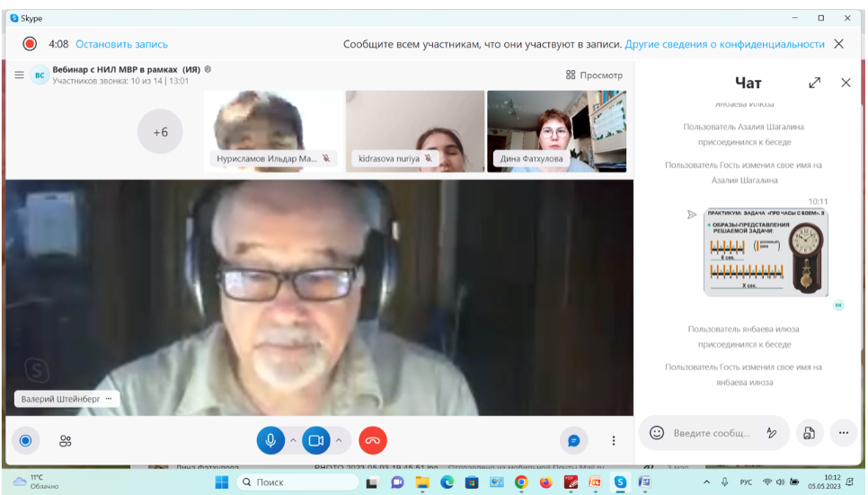The width and height of the screenshot is (868, 495).
Task: Open more call options (three dots)
Action: (x=614, y=440)
